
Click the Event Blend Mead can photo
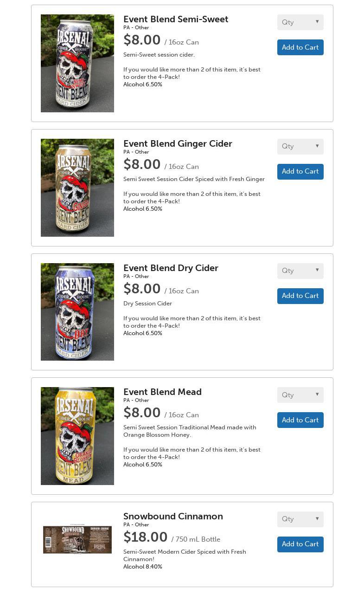point(77,436)
